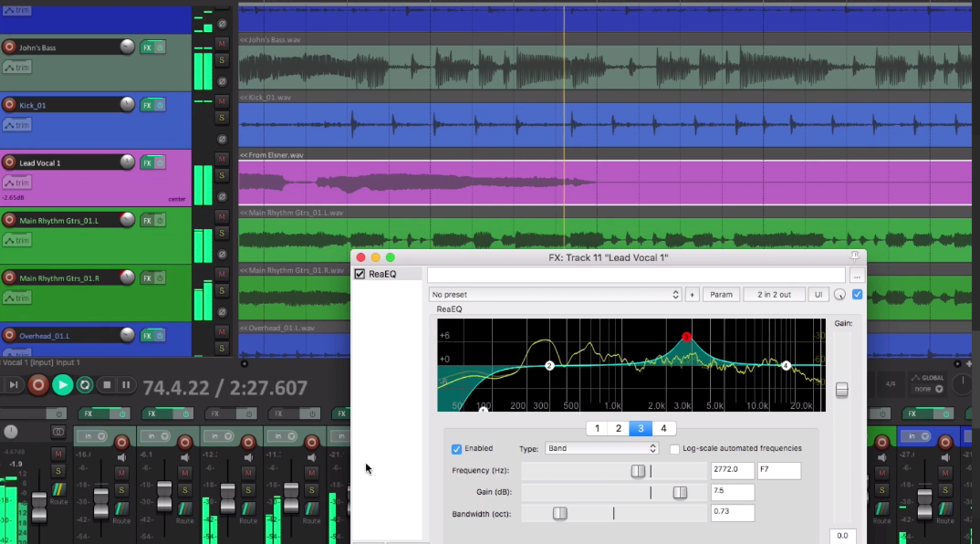Toggle monitor speaker on -16.1 mixer strip

[121, 458]
